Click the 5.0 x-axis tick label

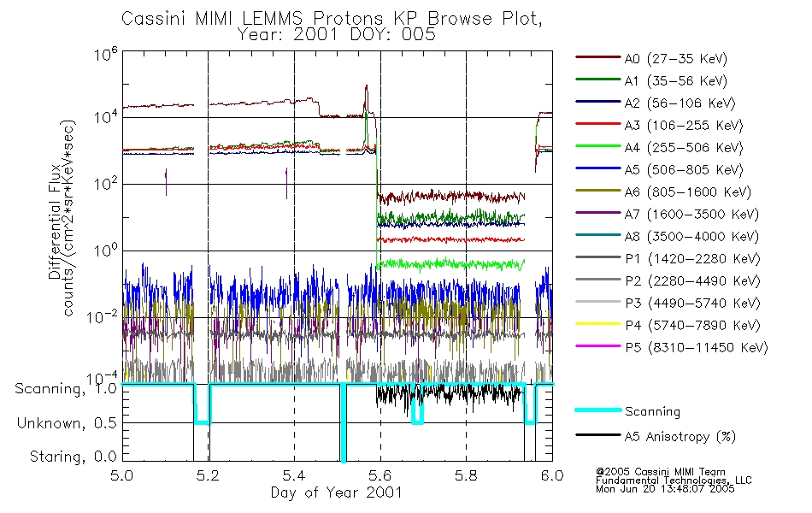coord(121,475)
